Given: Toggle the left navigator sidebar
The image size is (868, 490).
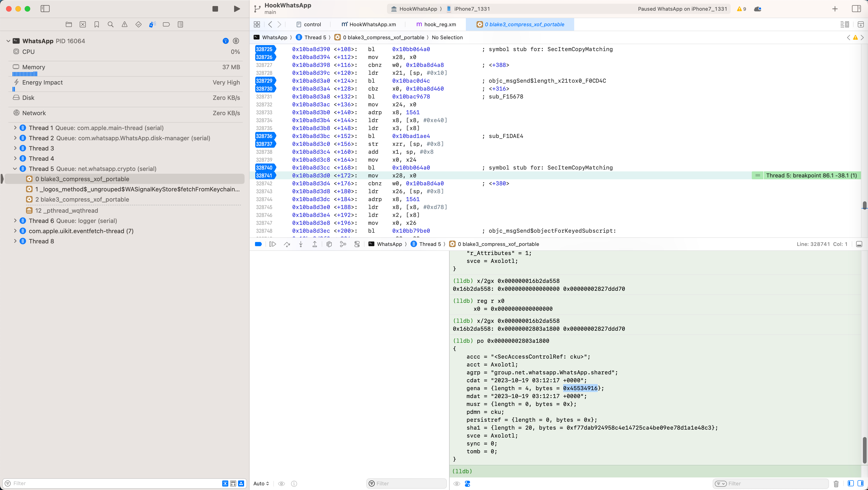Looking at the screenshot, I should coord(45,9).
